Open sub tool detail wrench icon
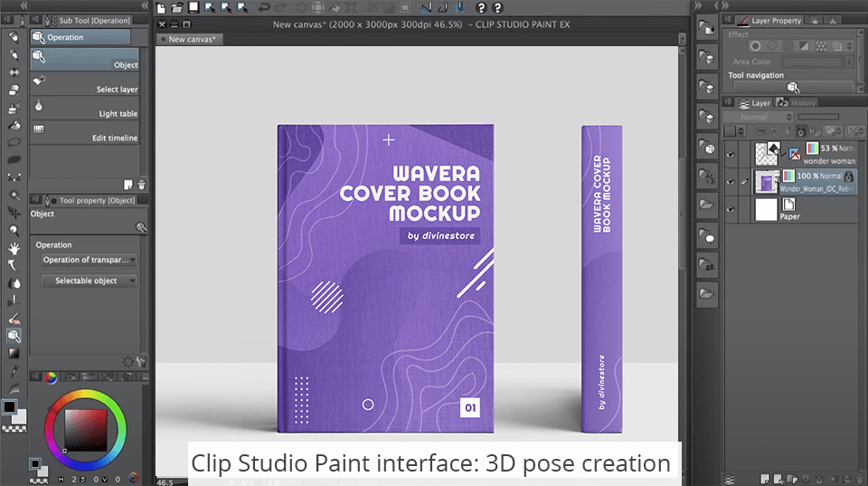The width and height of the screenshot is (868, 486). coord(142,362)
